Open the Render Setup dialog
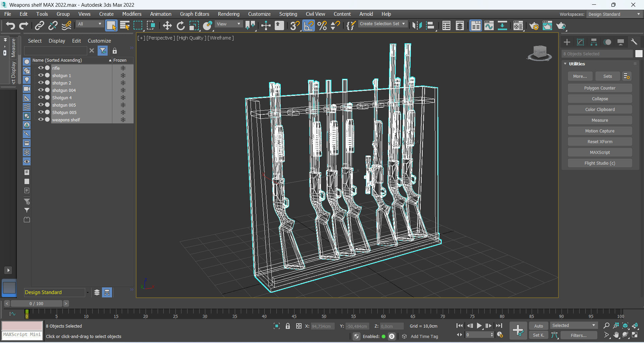This screenshot has width=644, height=343. [534, 26]
